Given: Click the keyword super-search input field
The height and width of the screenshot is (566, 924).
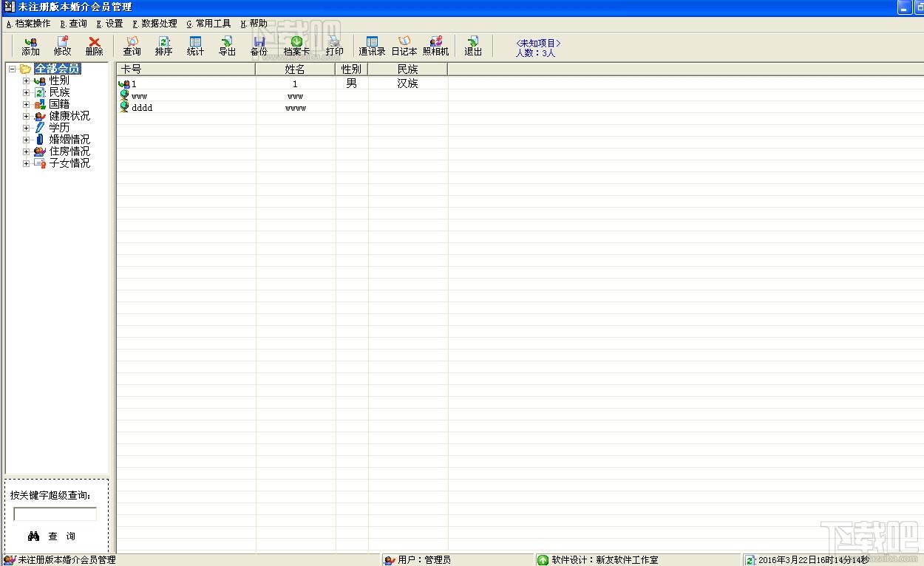Looking at the screenshot, I should (55, 514).
